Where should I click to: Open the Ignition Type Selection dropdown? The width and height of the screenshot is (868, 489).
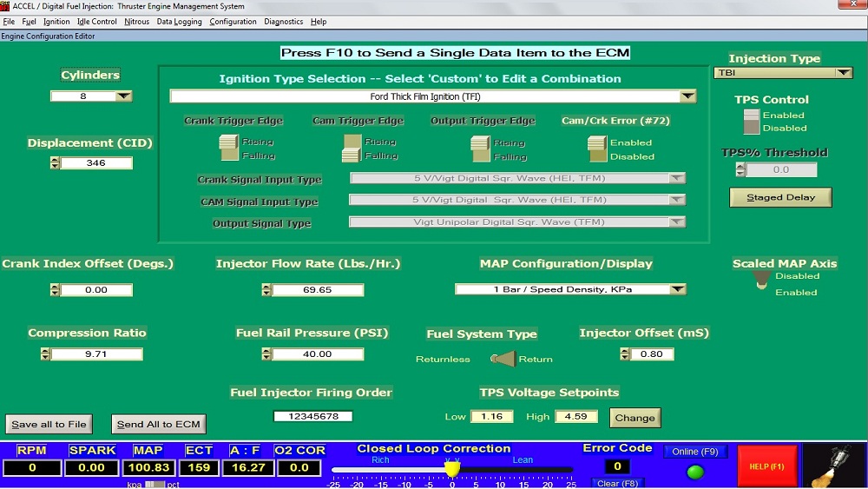click(687, 96)
